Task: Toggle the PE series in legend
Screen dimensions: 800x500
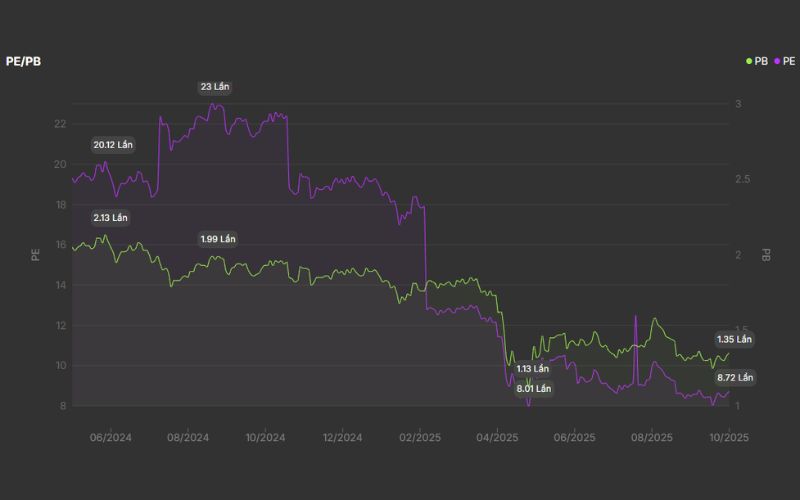Action: click(x=788, y=62)
